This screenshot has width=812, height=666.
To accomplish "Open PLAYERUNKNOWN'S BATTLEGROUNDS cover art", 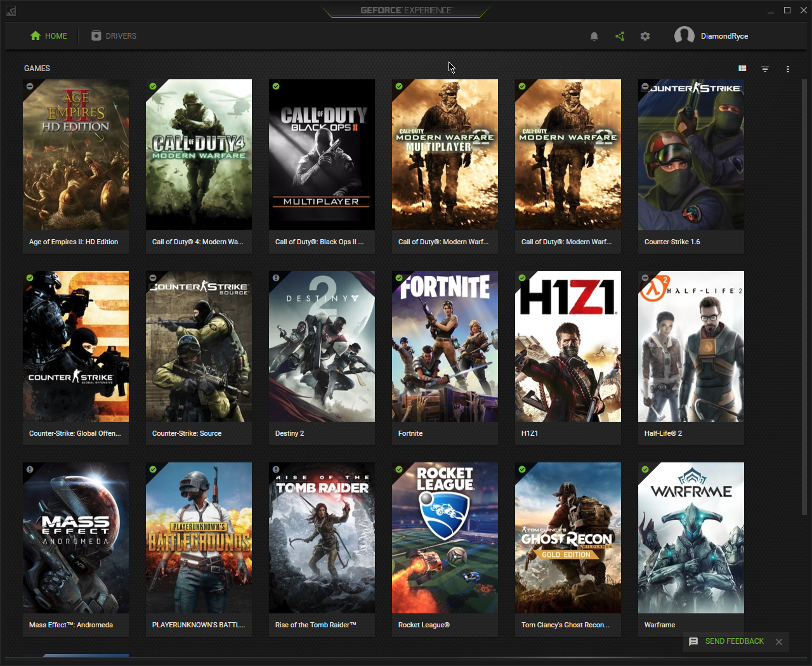I will [x=199, y=538].
